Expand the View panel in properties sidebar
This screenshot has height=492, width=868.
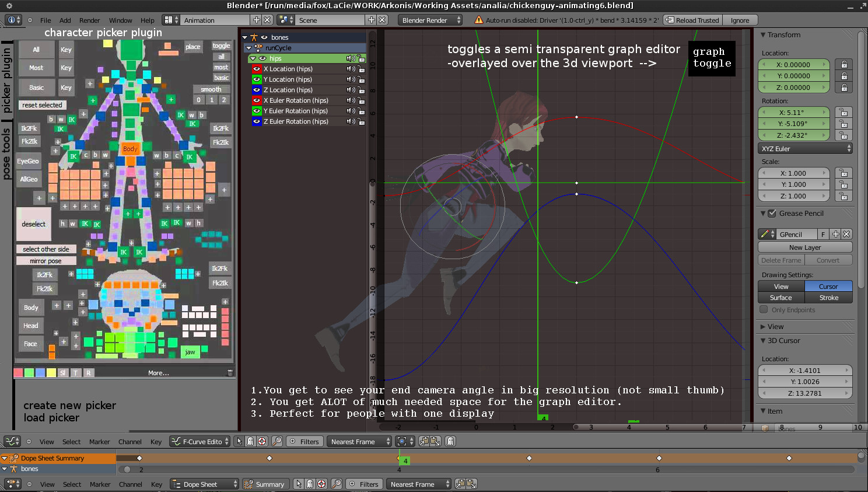[x=763, y=327]
